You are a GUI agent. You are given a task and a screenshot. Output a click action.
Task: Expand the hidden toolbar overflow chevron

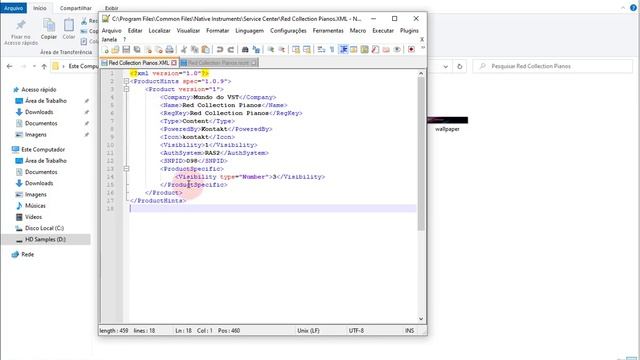pos(422,48)
